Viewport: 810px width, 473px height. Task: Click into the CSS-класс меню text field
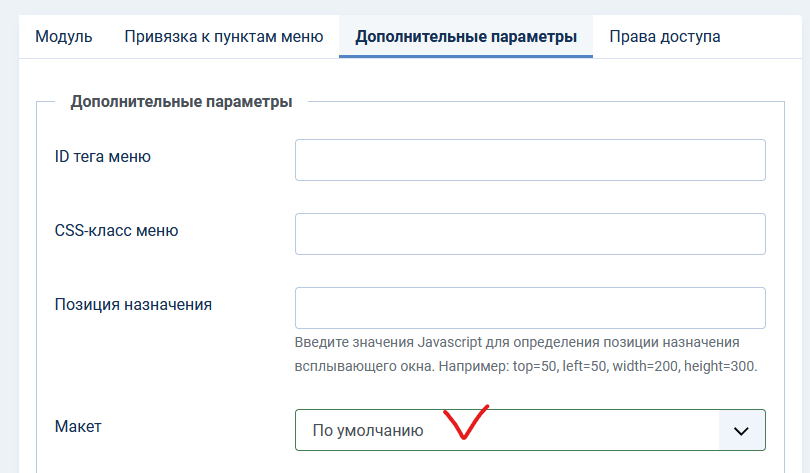530,234
